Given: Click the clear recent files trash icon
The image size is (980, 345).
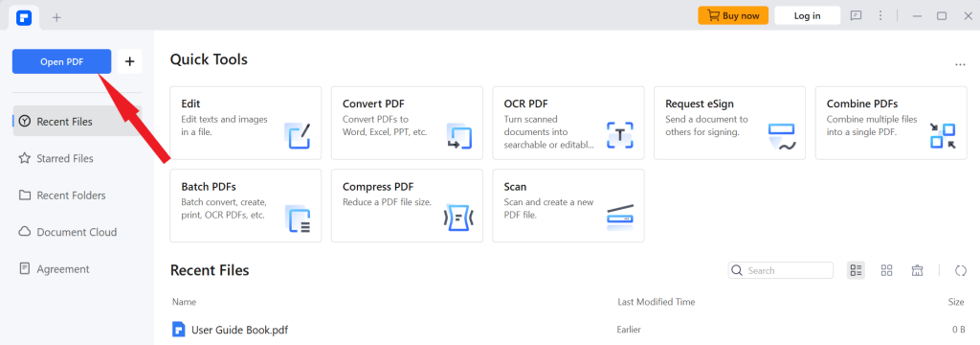Looking at the screenshot, I should [x=917, y=270].
